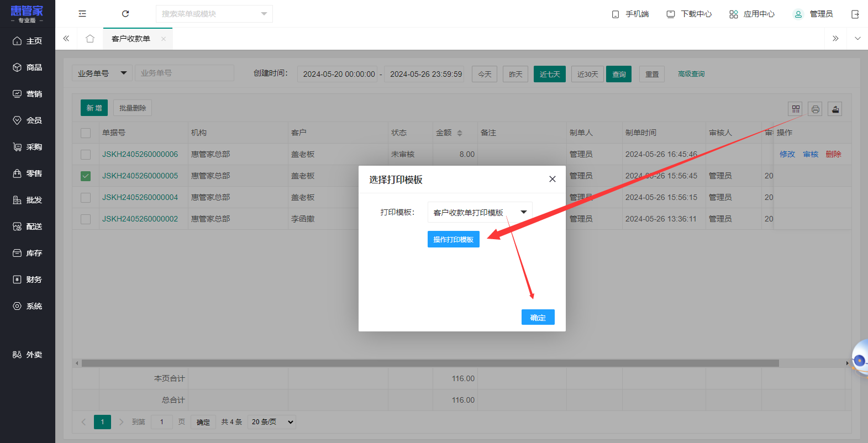
Task: Open 应用中心 app center
Action: click(x=752, y=14)
